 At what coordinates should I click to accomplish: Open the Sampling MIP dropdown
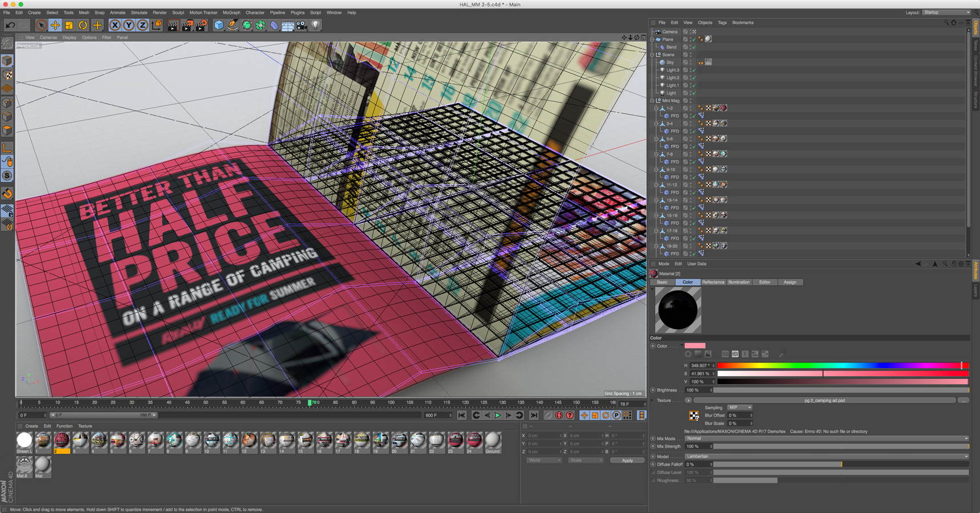click(739, 408)
